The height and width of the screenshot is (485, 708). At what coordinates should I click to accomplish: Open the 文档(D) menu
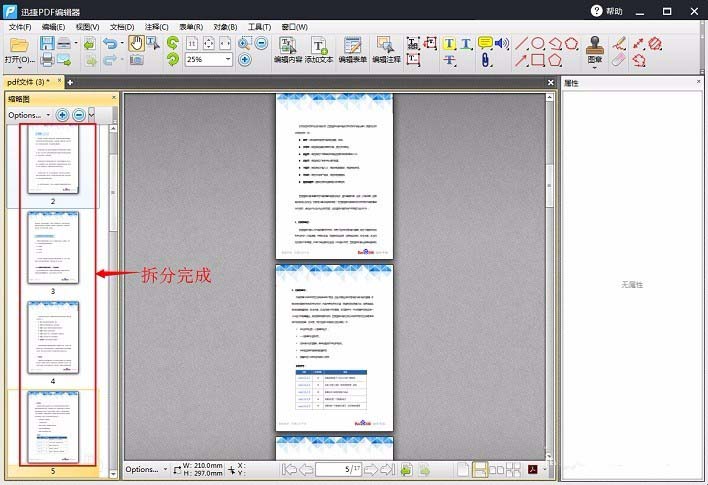click(x=122, y=27)
